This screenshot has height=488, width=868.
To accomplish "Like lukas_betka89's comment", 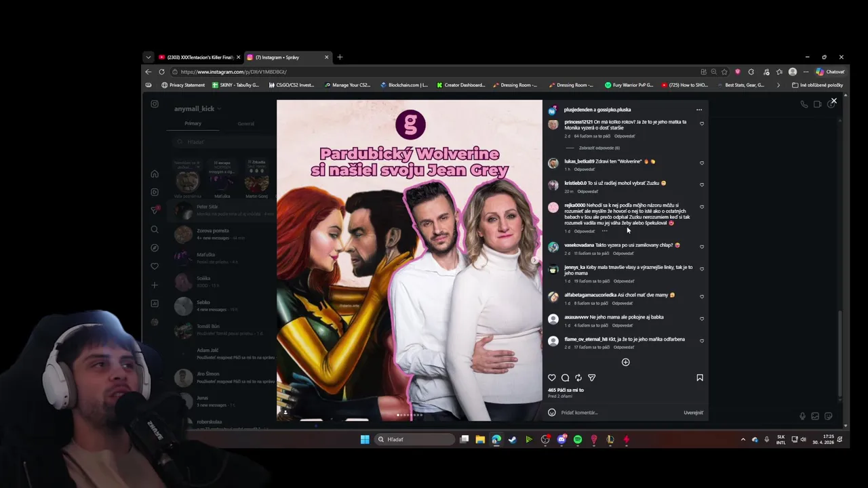I will point(702,163).
